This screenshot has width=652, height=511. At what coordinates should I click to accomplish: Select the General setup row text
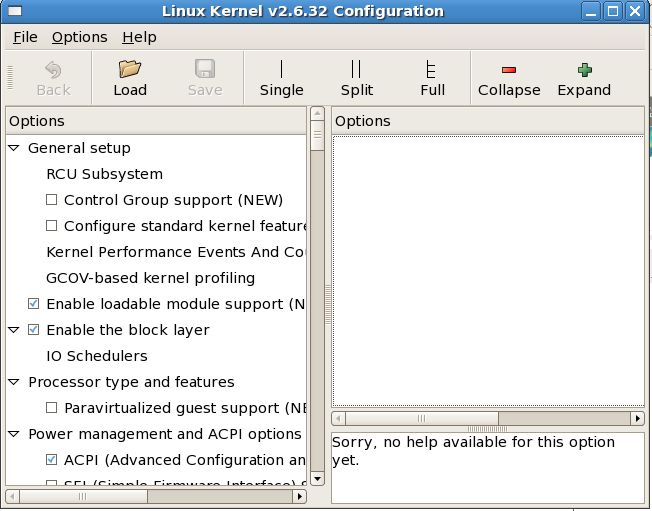(79, 148)
